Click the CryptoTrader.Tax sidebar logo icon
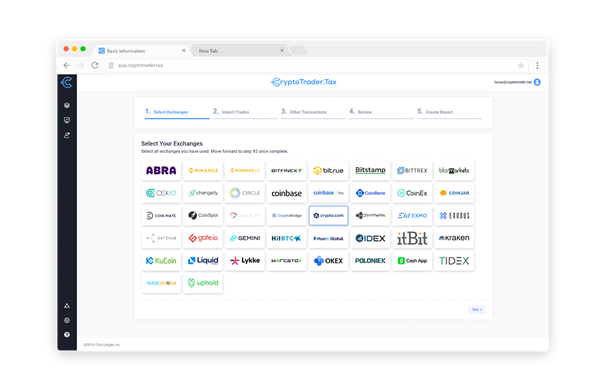Image resolution: width=605 pixels, height=391 pixels. tap(67, 82)
